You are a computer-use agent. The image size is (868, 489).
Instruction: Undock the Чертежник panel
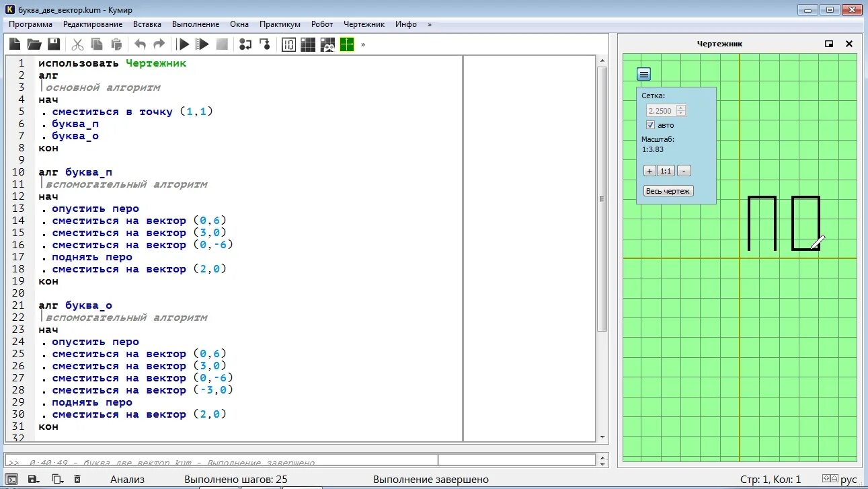pos(829,44)
